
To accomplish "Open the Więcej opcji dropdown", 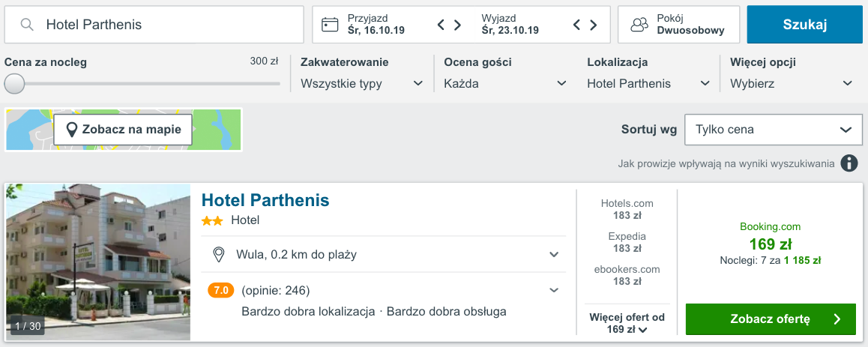I will (792, 83).
